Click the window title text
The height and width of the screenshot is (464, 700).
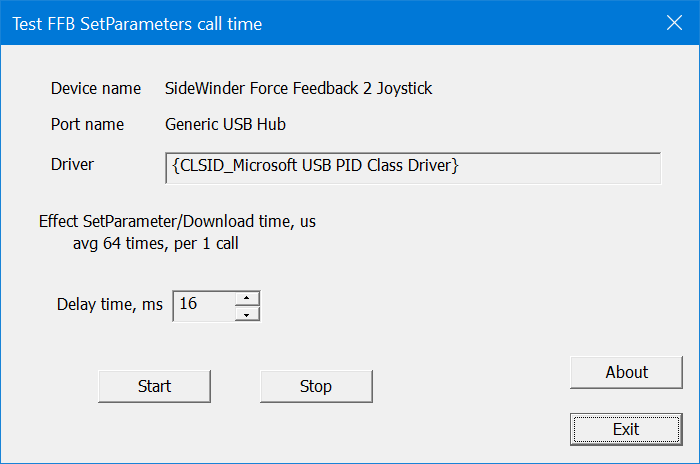point(137,24)
